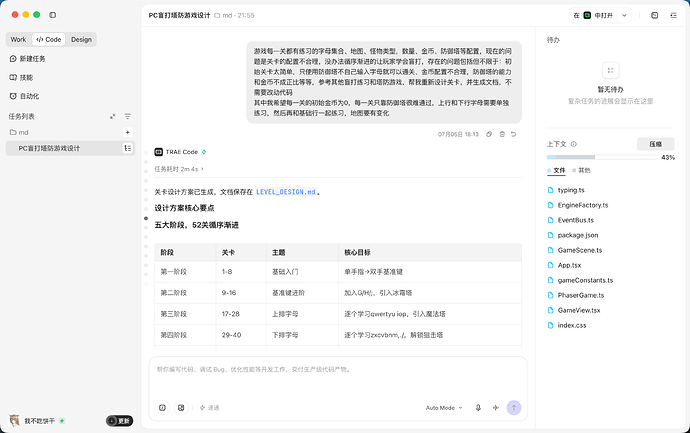Screen dimensions: 690x433
Task: Open the Auto Mode dropdown
Action: tap(444, 408)
